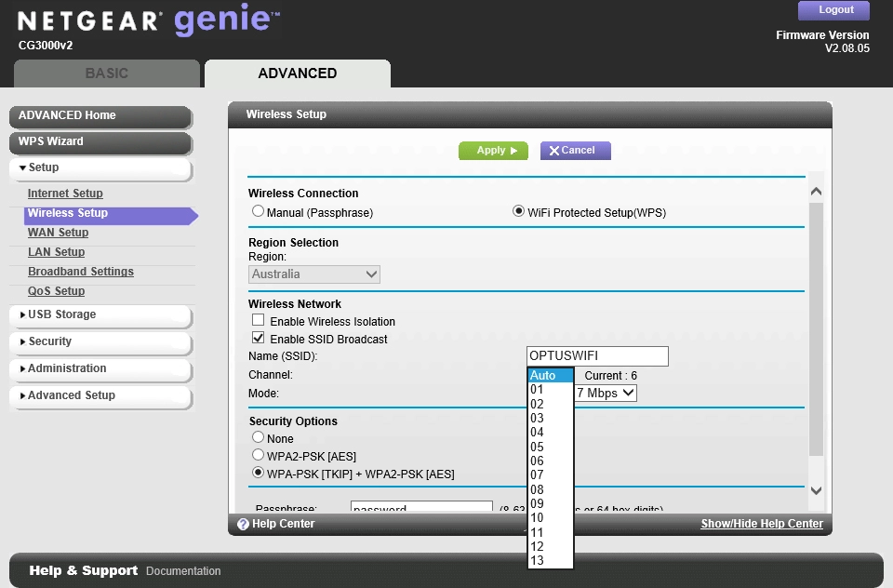Click the Name (SSID) text field
The width and height of the screenshot is (893, 588).
597,356
